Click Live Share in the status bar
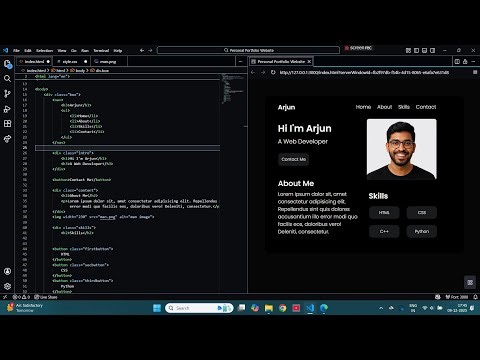 46,297
